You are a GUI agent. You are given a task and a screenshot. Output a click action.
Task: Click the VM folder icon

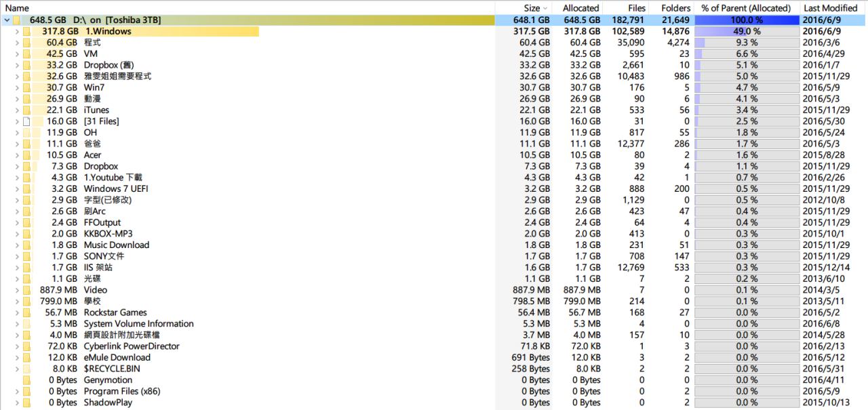click(26, 54)
